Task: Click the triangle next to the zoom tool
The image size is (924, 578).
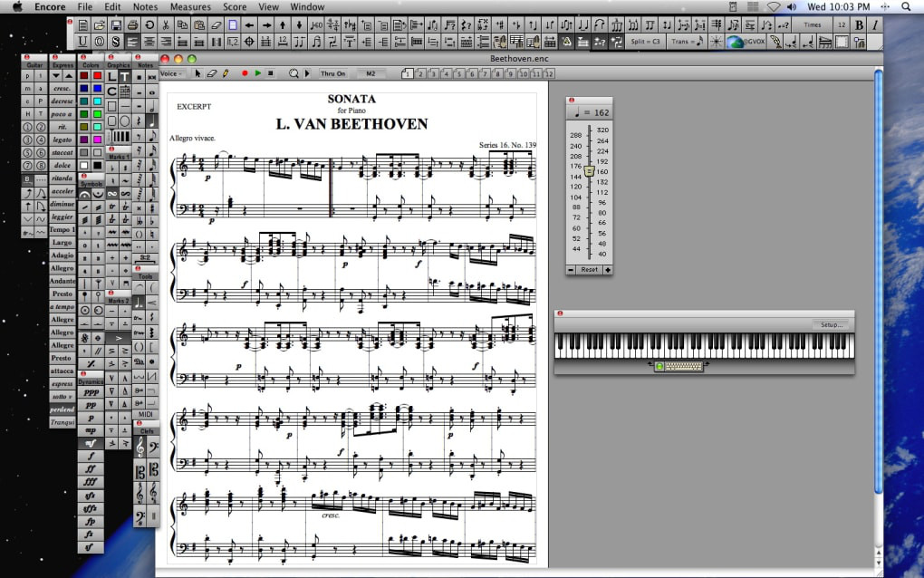Action: 307,73
